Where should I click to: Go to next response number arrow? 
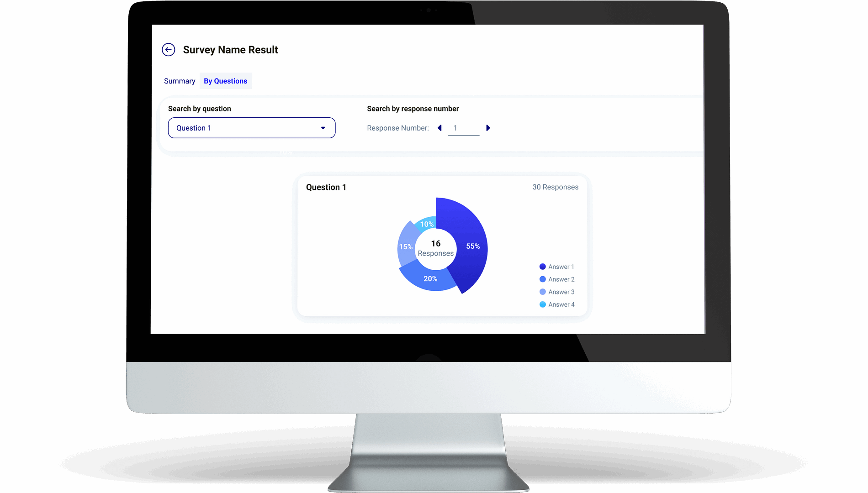(x=488, y=128)
